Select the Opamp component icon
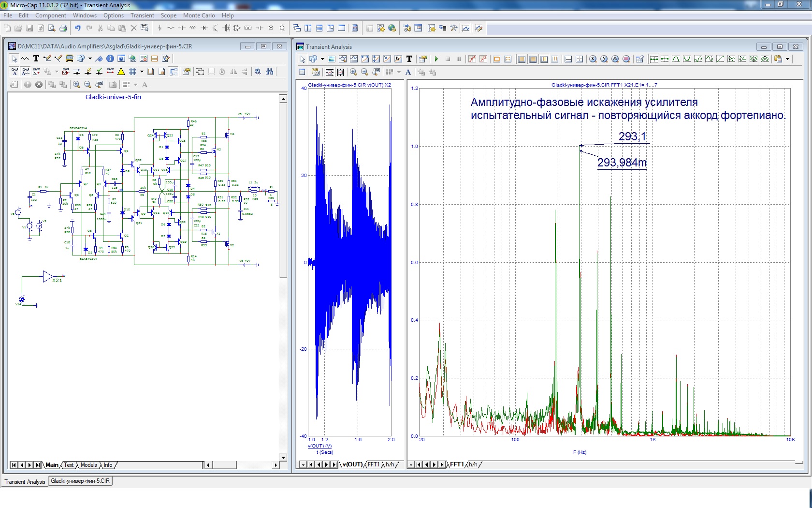Viewport: 812px width, 508px height. pos(237,28)
